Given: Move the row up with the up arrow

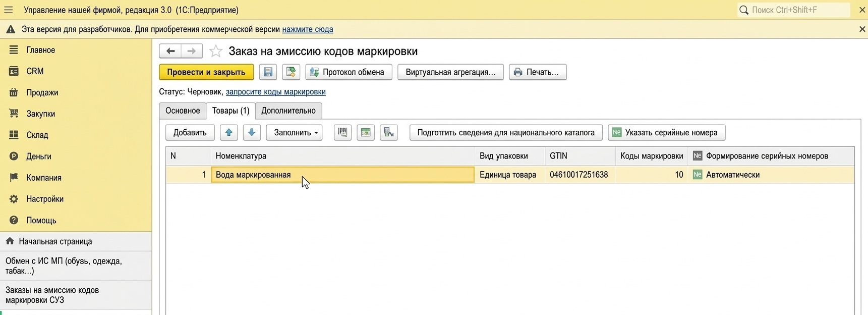Looking at the screenshot, I should click(228, 132).
